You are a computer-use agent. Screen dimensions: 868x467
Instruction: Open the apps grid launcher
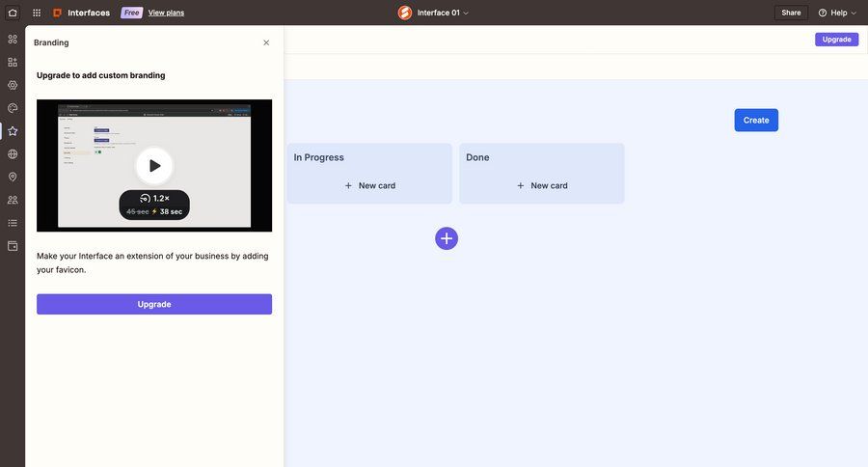point(37,13)
